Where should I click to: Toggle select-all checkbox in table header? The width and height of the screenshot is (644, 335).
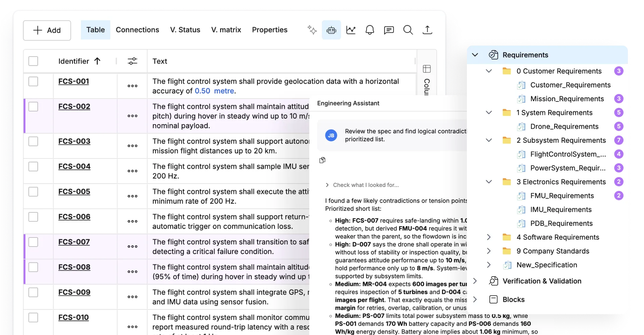click(33, 61)
